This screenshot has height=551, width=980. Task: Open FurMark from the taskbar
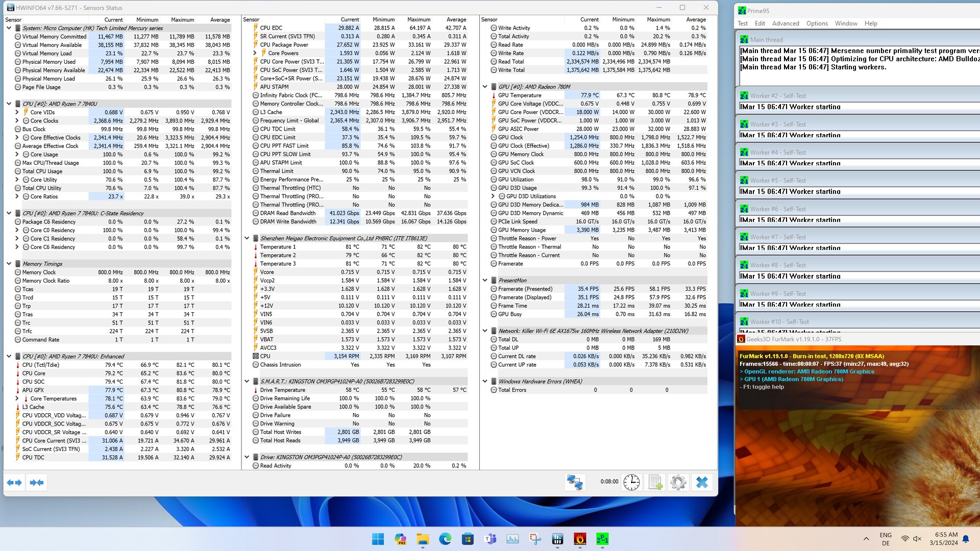(580, 539)
